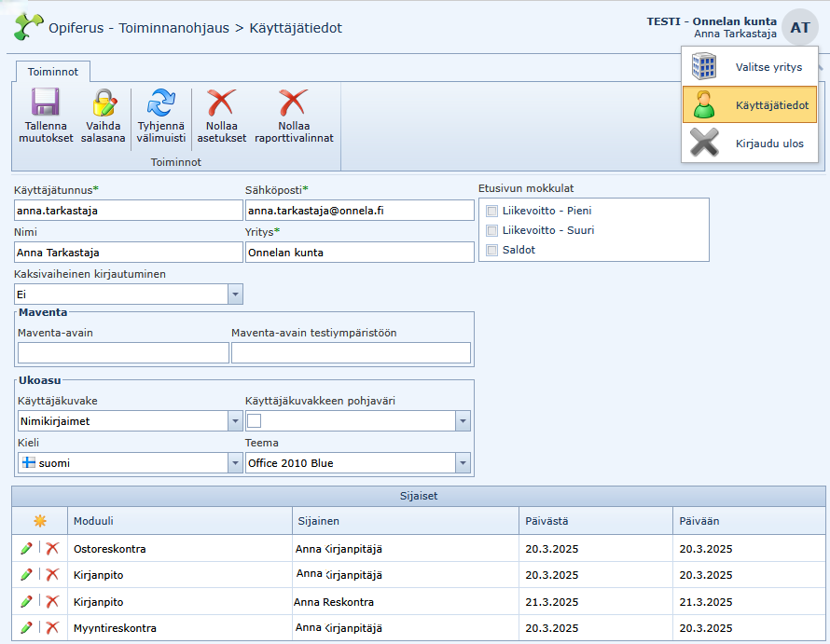Click the Anna Reskontra substitute cell
This screenshot has width=830, height=644.
[x=406, y=601]
